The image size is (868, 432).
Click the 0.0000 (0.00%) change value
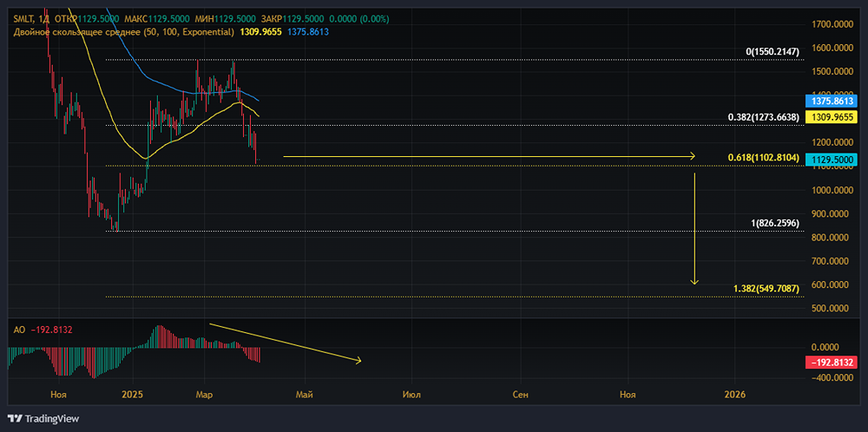(360, 19)
